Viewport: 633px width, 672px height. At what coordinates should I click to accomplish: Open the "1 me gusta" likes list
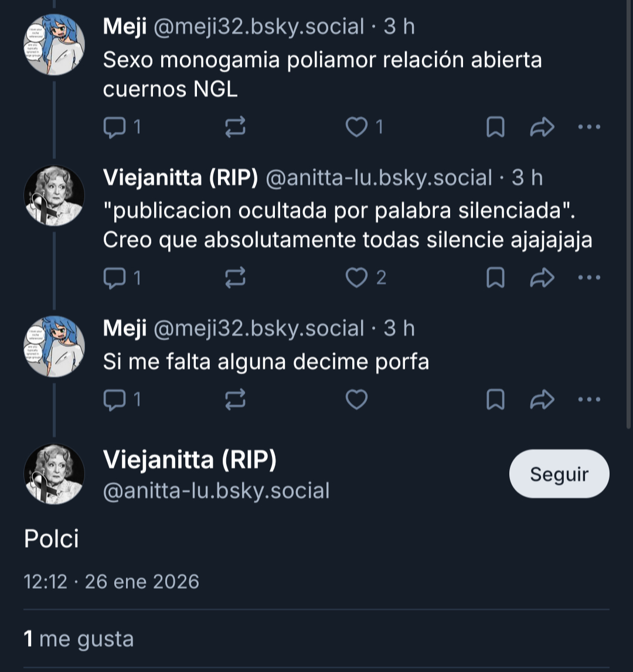(79, 639)
